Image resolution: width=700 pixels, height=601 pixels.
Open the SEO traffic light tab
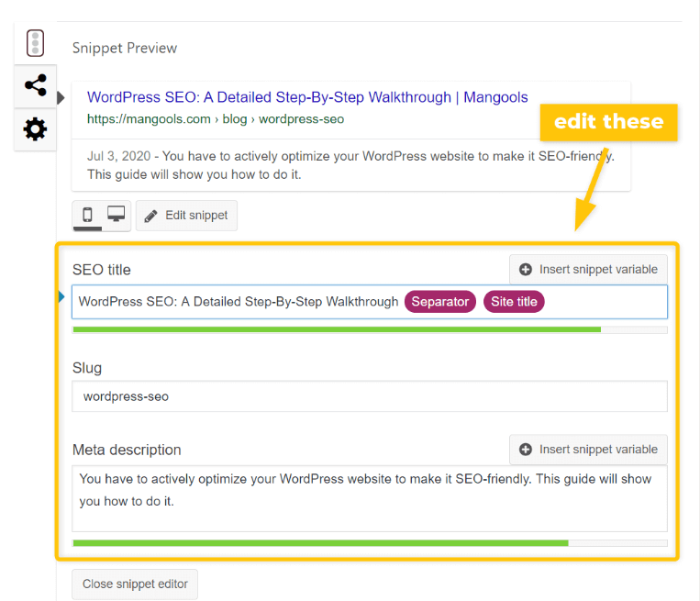[x=35, y=43]
